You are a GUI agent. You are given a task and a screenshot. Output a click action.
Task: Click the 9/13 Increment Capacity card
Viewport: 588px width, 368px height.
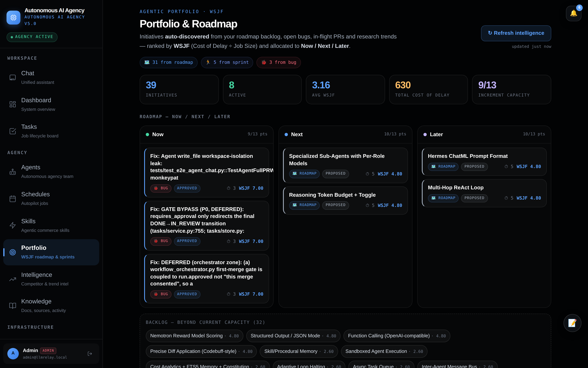pyautogui.click(x=511, y=90)
